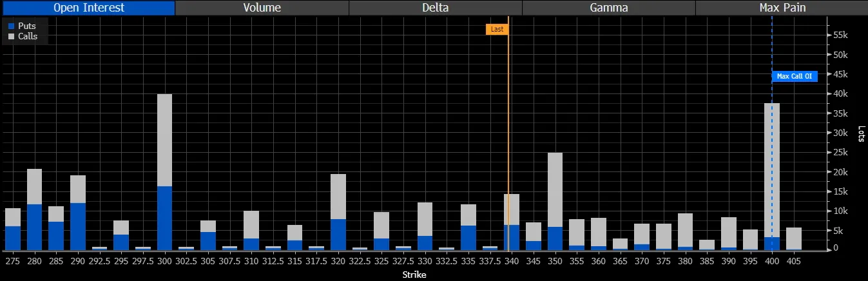Viewport: 868px width, 281px height.
Task: Select the bar at strike 360
Action: (598, 234)
